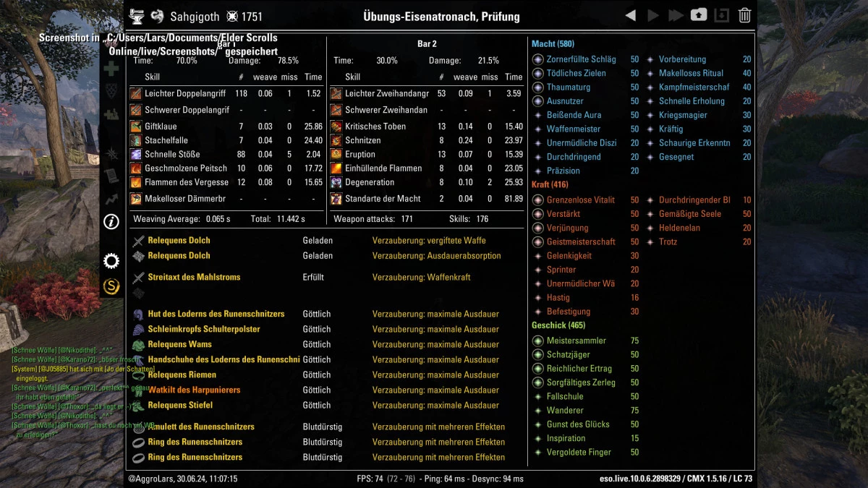The image size is (868, 488).
Task: Click the Schatzjäger champion skill name
Action: coord(569,355)
